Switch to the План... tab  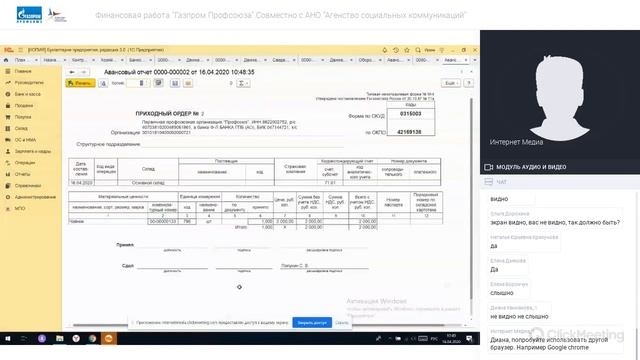pos(25,60)
